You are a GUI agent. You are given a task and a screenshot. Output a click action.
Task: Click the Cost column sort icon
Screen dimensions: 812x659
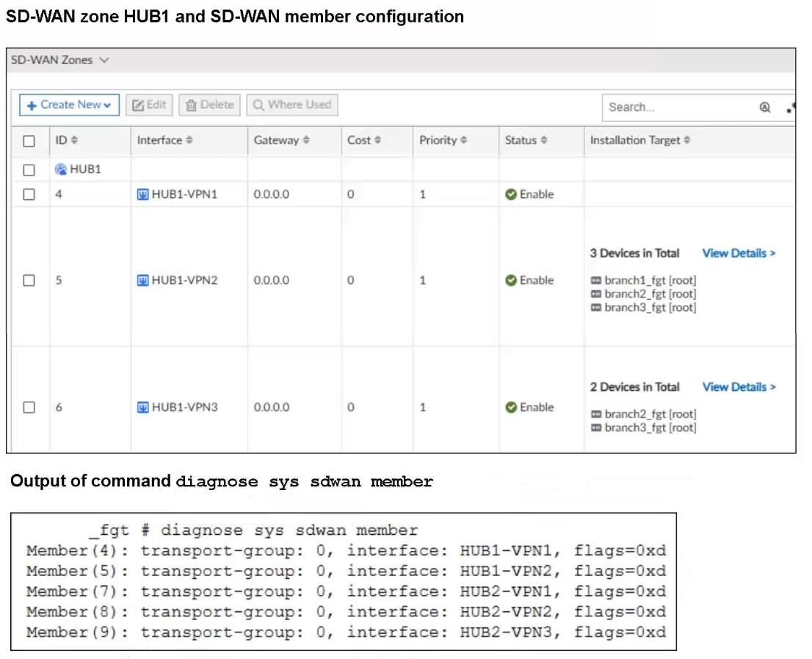[x=377, y=140]
